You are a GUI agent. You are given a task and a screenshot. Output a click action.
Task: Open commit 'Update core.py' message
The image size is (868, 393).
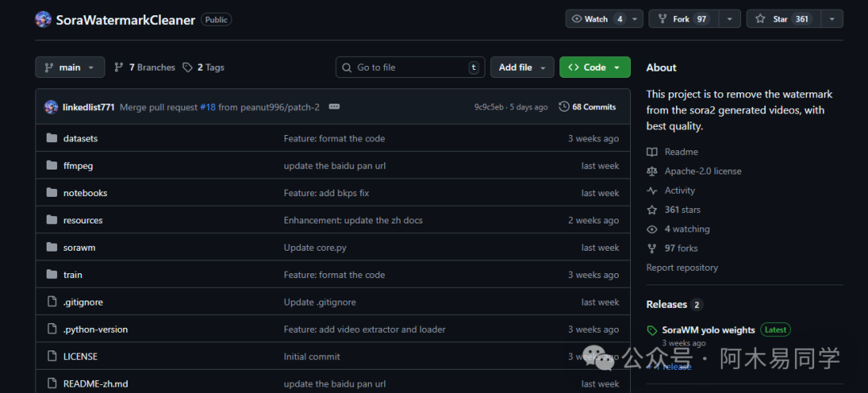coord(315,248)
